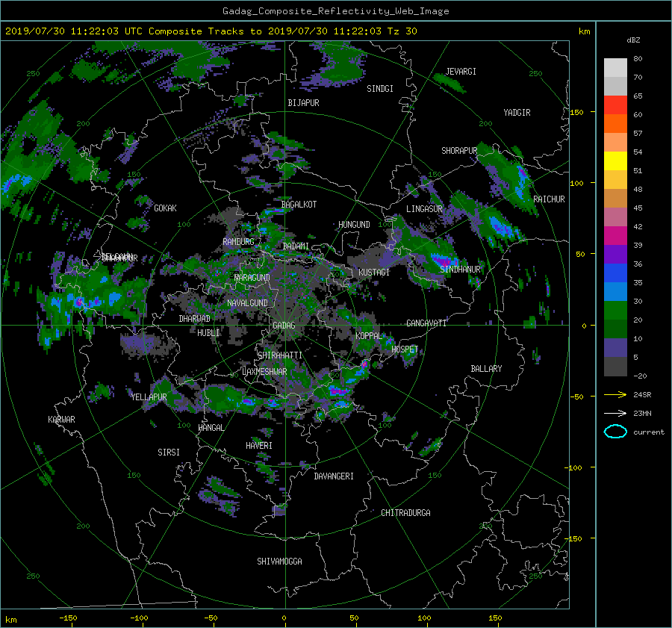Click the GOKAK city label
The image size is (672, 628).
[166, 208]
